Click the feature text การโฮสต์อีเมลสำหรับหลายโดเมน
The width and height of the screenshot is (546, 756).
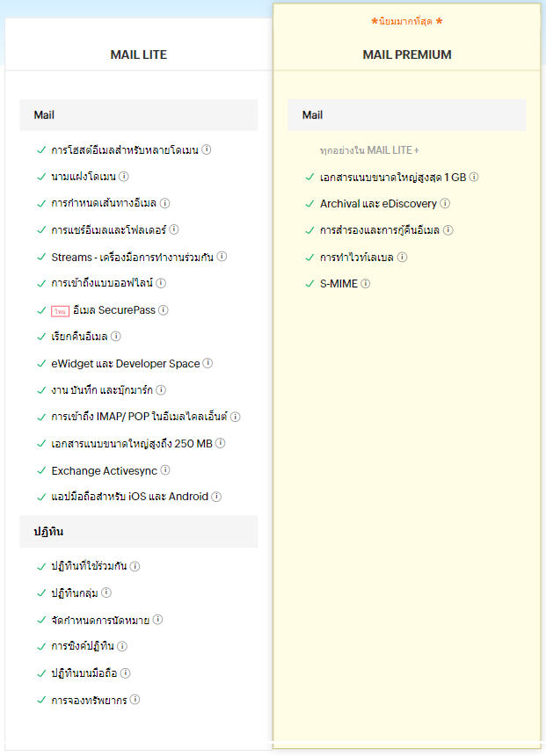click(x=125, y=150)
